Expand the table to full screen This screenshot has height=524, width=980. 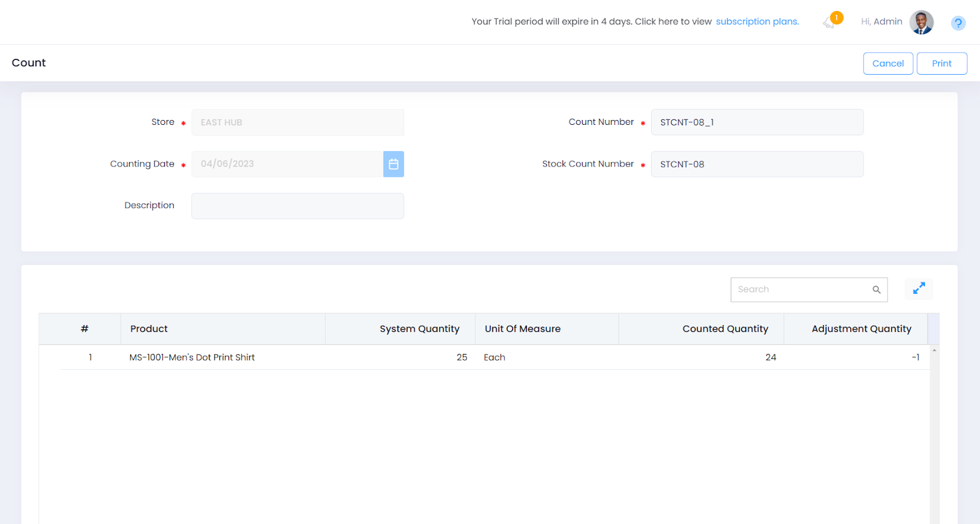tap(919, 288)
